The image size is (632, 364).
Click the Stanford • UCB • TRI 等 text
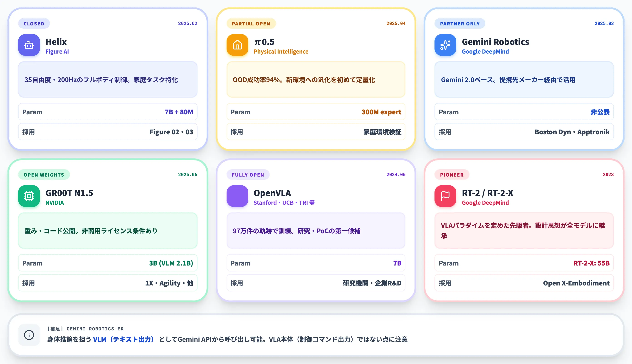click(x=284, y=202)
